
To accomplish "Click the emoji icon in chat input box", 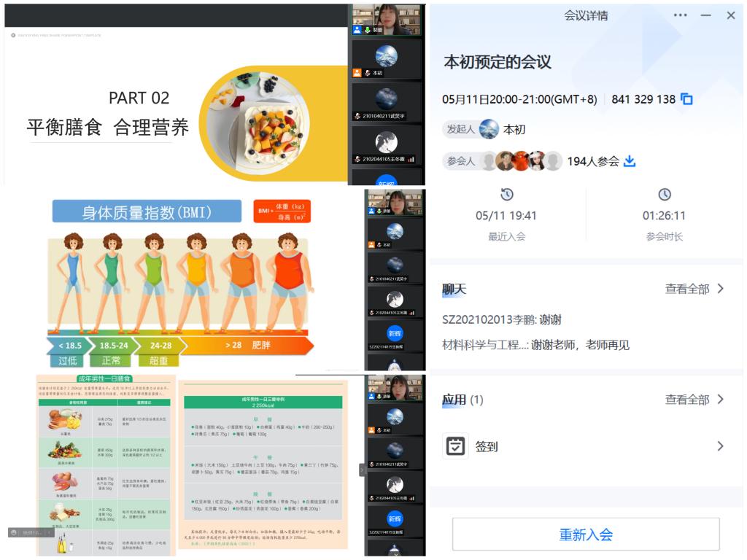I will (x=13, y=533).
